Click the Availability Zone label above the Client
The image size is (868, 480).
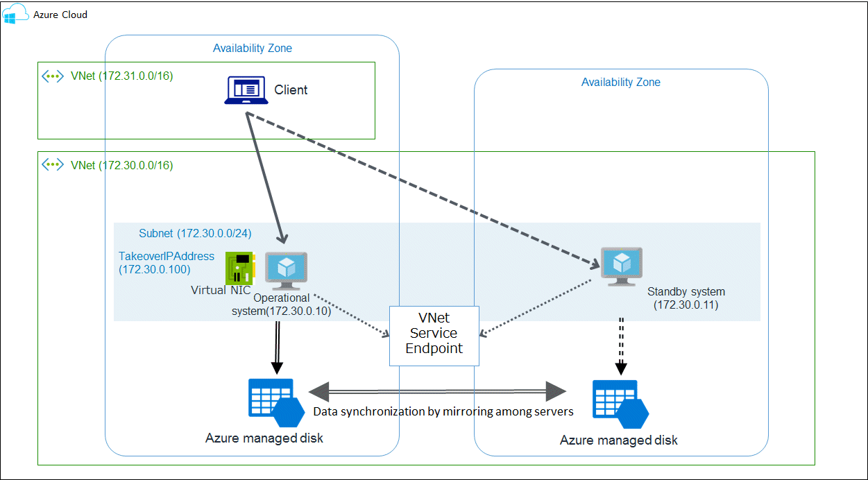(x=253, y=49)
